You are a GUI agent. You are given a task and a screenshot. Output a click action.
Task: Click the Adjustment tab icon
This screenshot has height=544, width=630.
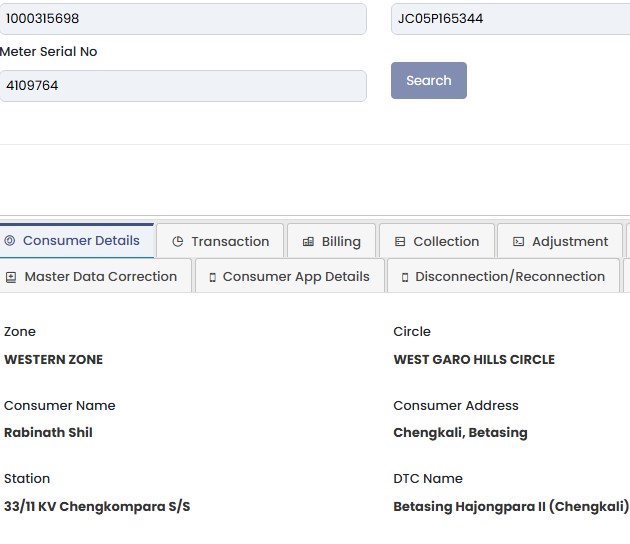pos(518,242)
